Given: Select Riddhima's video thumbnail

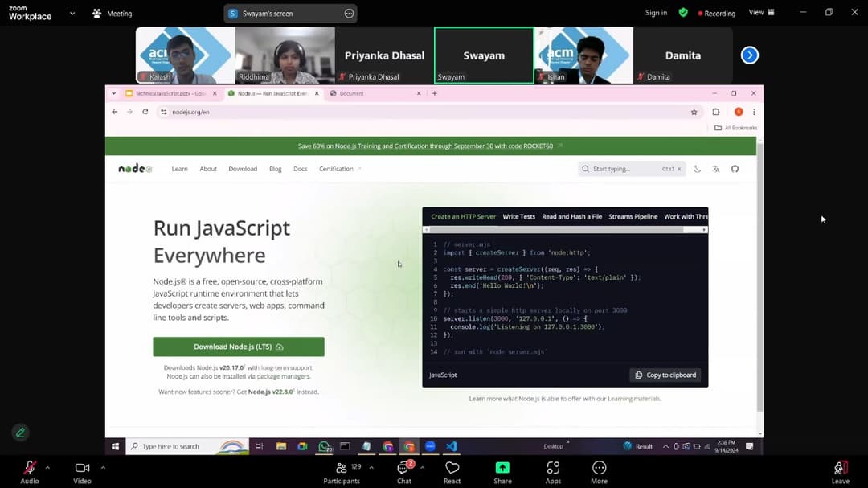Looking at the screenshot, I should [285, 55].
